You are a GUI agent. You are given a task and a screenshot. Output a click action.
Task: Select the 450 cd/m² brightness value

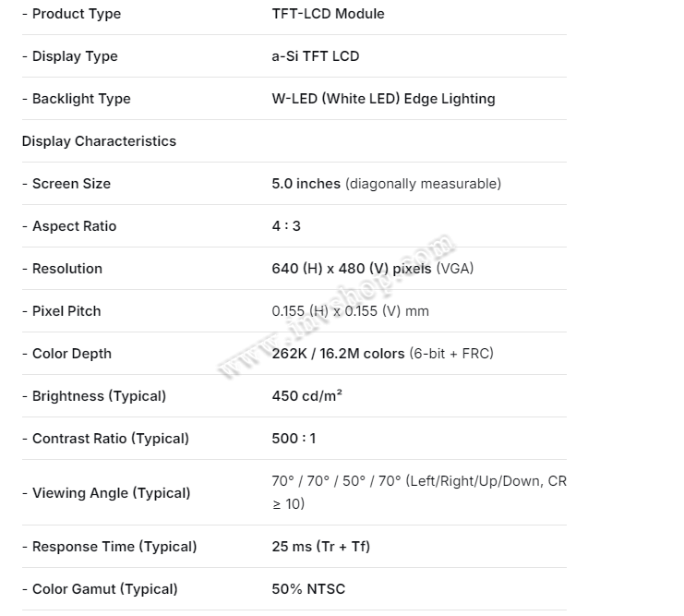307,396
